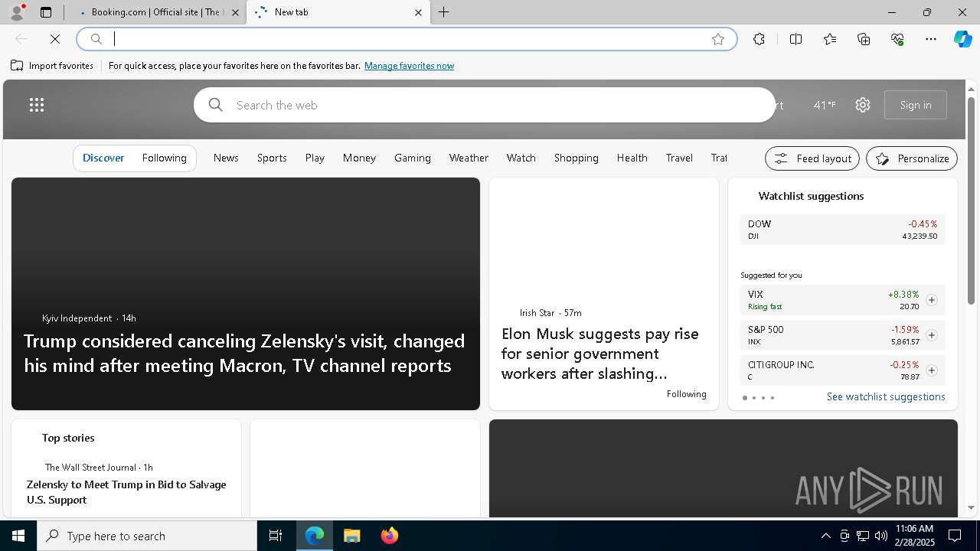Open DOW index row

842,230
